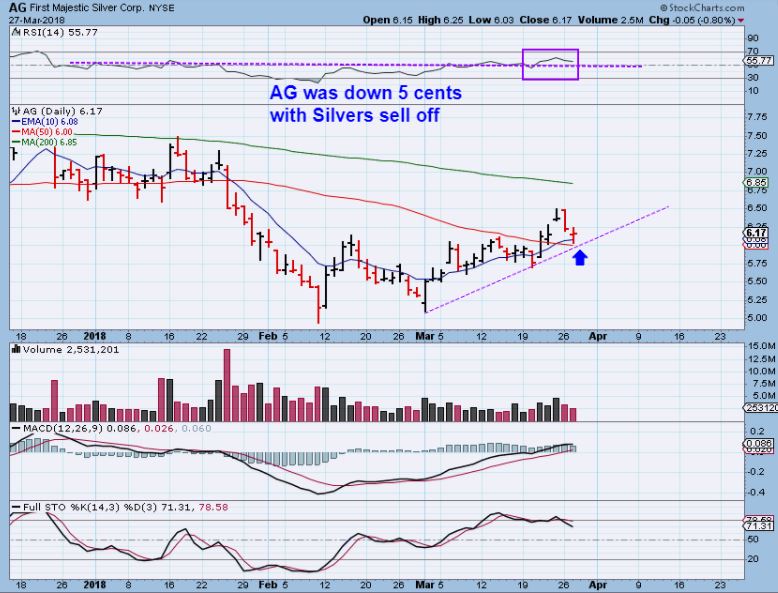The image size is (778, 593).
Task: Click the tallest volume bar in late January
Action: point(227,385)
